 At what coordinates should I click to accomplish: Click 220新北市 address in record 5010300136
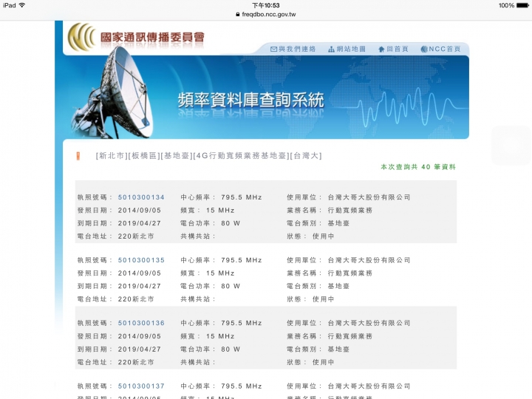click(x=136, y=362)
